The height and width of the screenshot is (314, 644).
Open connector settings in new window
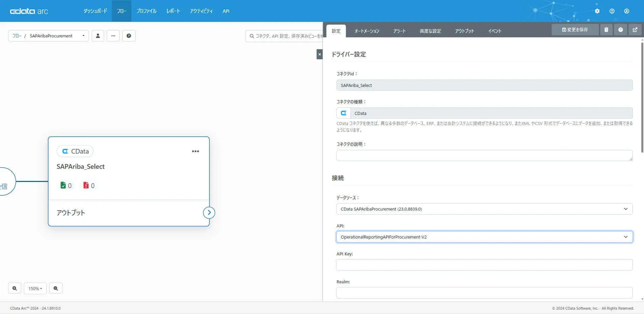(635, 30)
